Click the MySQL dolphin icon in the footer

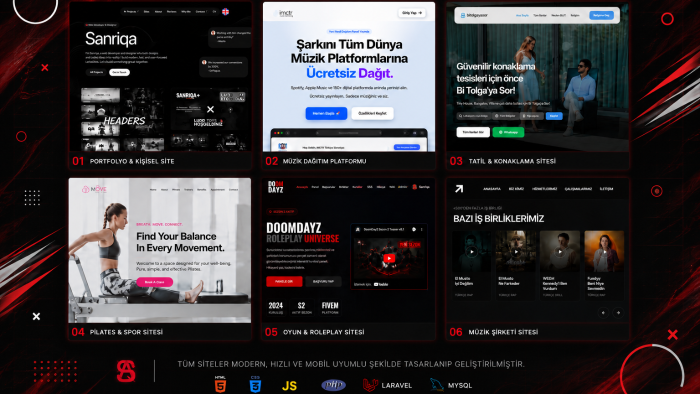click(x=437, y=385)
